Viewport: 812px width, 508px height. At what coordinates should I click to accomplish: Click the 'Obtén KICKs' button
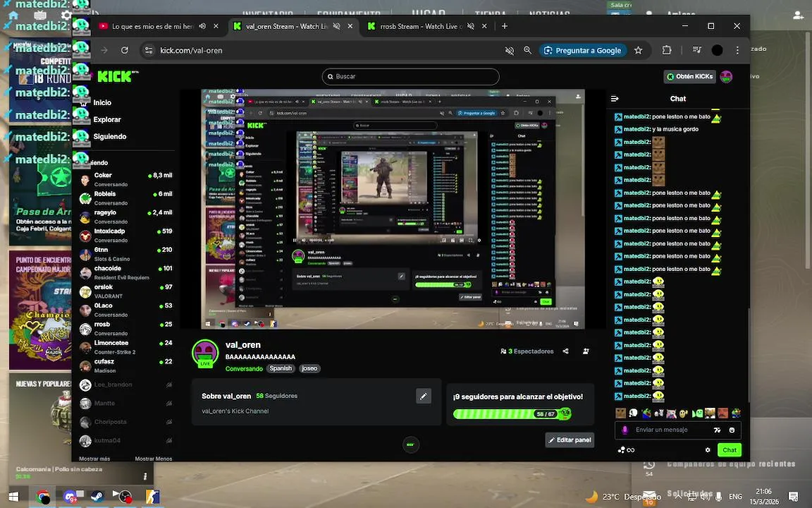click(690, 77)
